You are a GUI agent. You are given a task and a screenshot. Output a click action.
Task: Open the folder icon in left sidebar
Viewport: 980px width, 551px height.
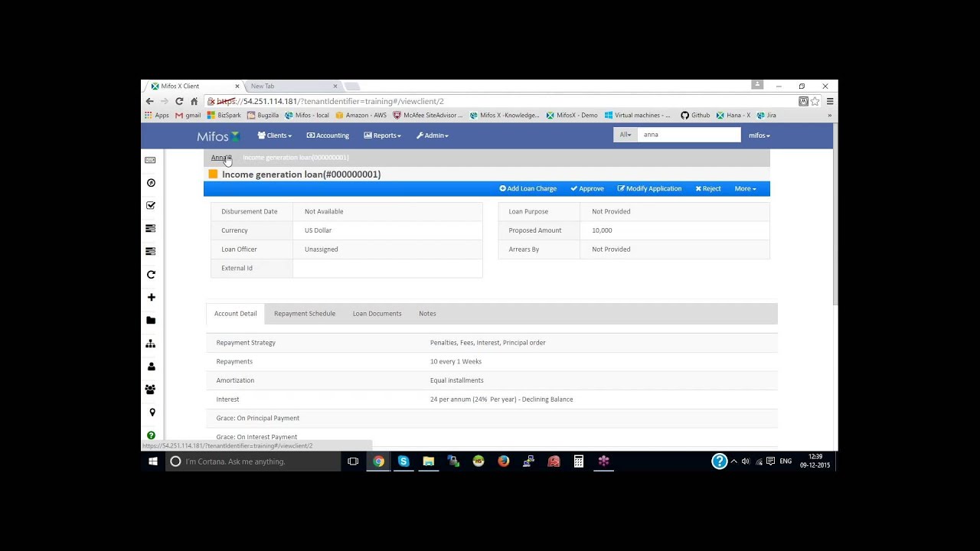coord(151,321)
